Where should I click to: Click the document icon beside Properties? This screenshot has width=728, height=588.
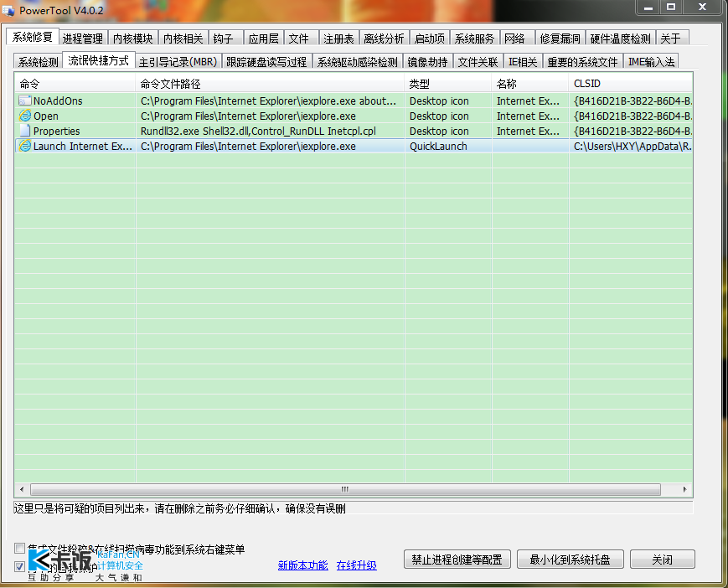click(24, 131)
